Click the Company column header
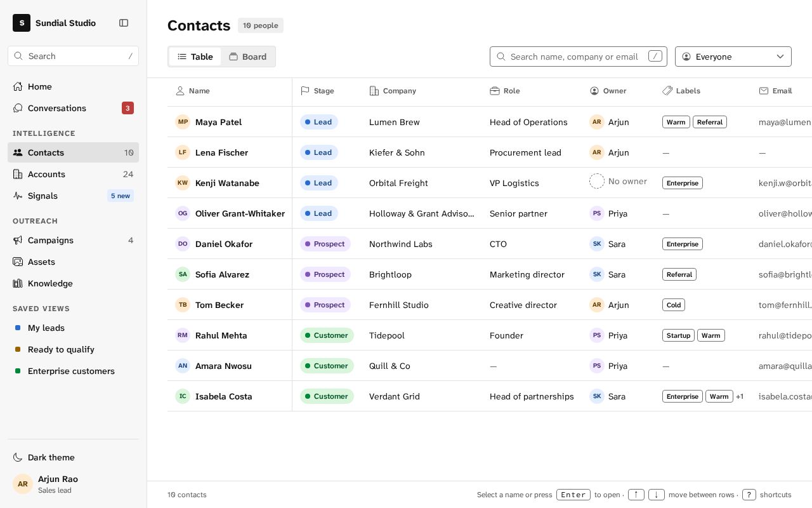This screenshot has width=812, height=508. coord(393,91)
